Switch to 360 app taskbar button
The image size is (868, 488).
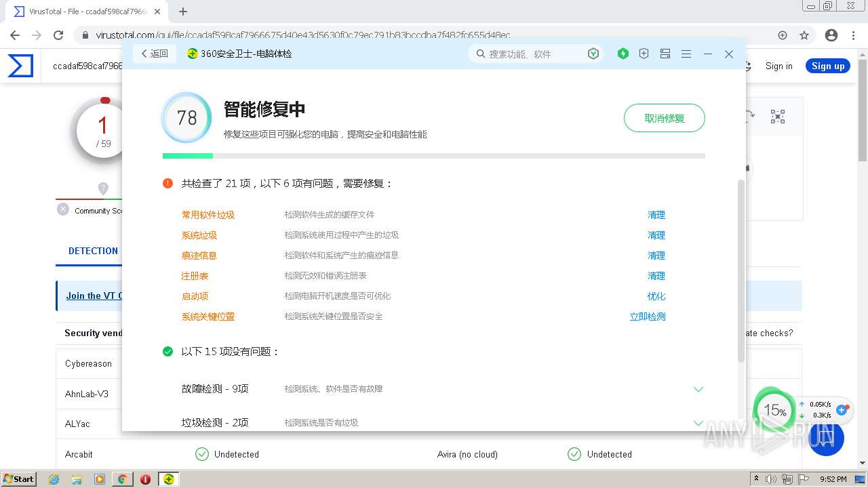pyautogui.click(x=169, y=479)
